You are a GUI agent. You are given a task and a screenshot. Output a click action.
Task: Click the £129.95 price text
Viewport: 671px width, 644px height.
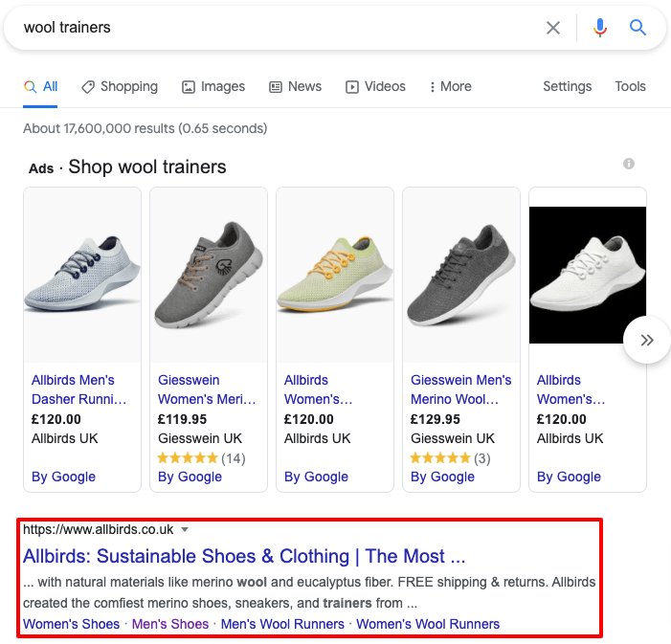point(435,419)
